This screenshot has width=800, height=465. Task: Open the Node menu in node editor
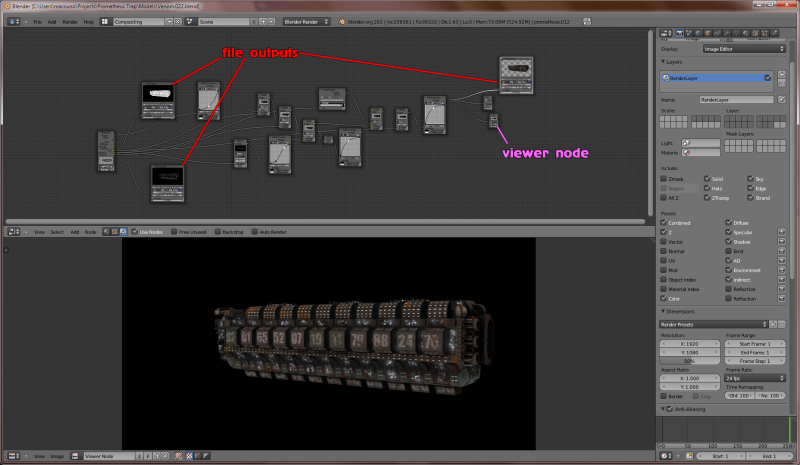click(90, 232)
